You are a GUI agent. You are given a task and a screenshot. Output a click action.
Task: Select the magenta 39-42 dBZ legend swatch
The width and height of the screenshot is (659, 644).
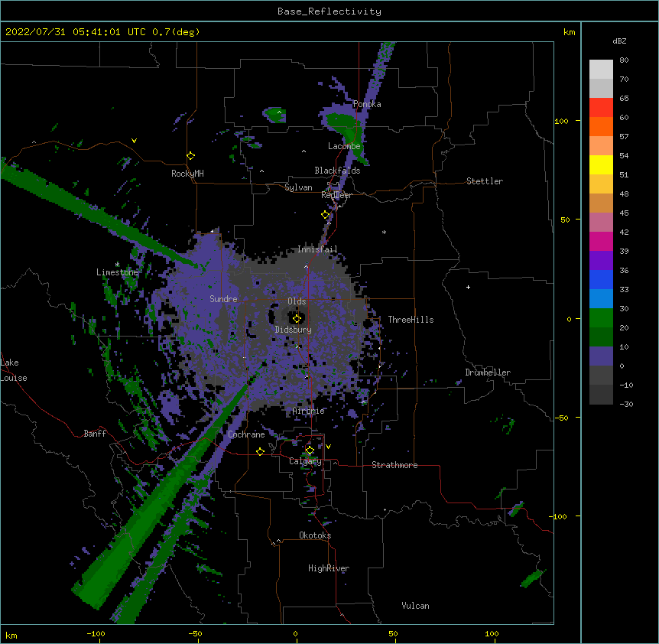tap(601, 242)
